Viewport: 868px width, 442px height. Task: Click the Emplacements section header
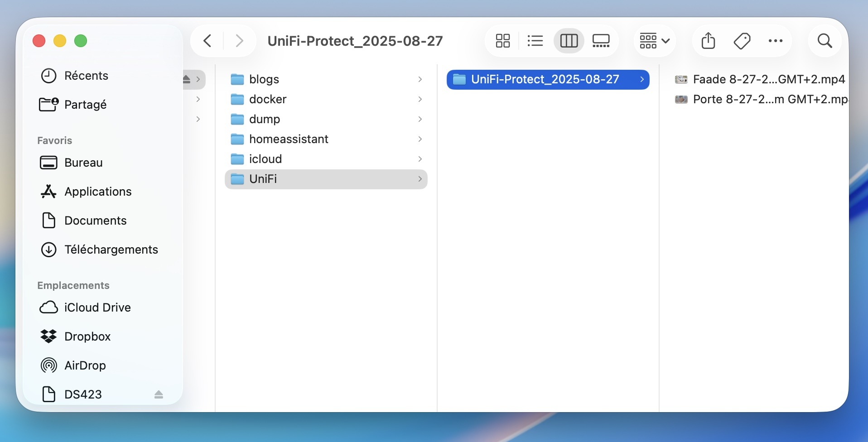pyautogui.click(x=73, y=285)
